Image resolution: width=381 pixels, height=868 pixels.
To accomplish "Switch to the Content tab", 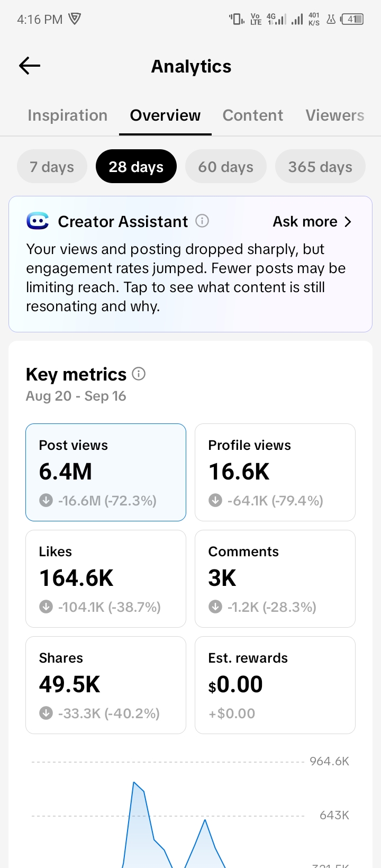I will (x=253, y=115).
